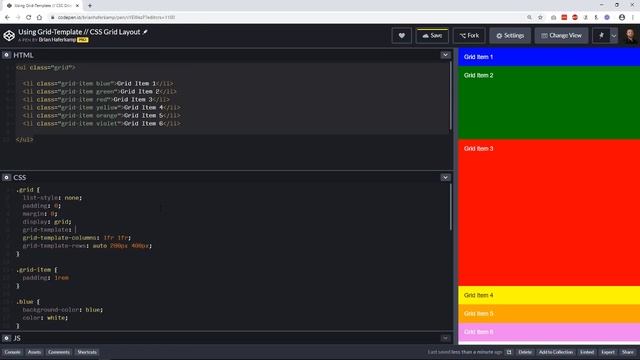Open Change View menu
This screenshot has height=360, width=640.
[561, 36]
